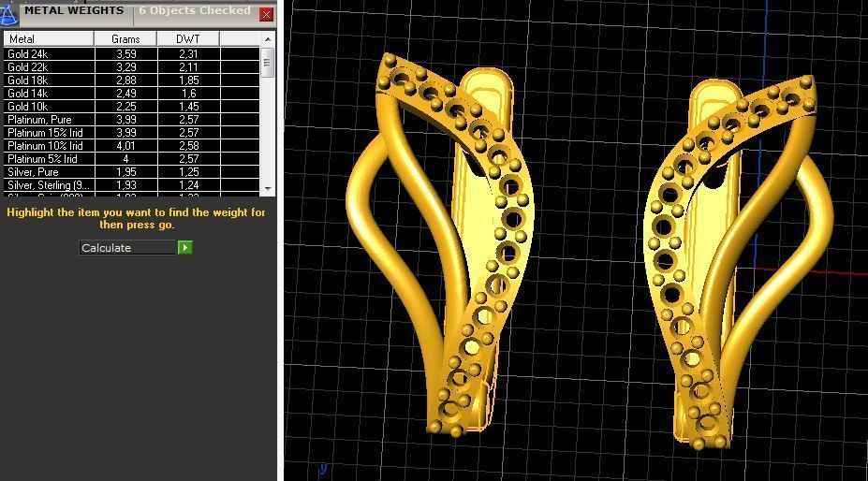This screenshot has height=481, width=868.
Task: Click the 3,59 grams value for Gold 24k
Action: pos(126,54)
